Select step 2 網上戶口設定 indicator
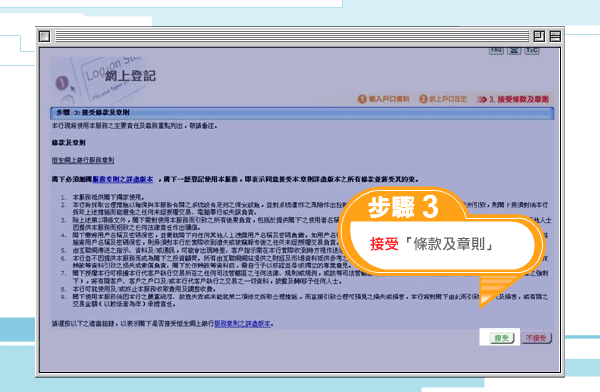The image size is (600, 392). (x=443, y=99)
